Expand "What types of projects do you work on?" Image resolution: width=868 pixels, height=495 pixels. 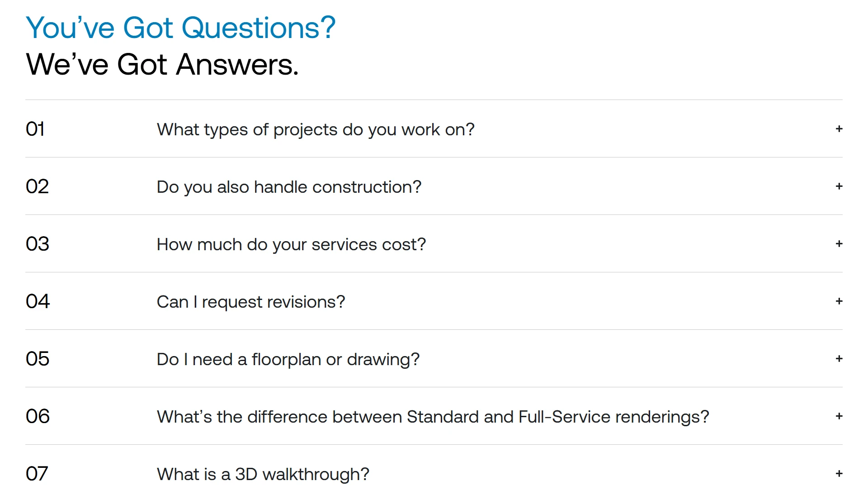(x=316, y=130)
